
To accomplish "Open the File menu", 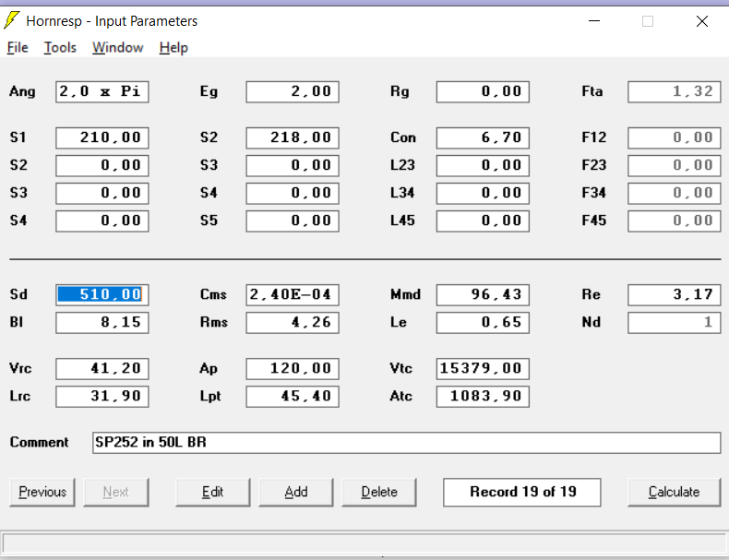I will tap(18, 47).
